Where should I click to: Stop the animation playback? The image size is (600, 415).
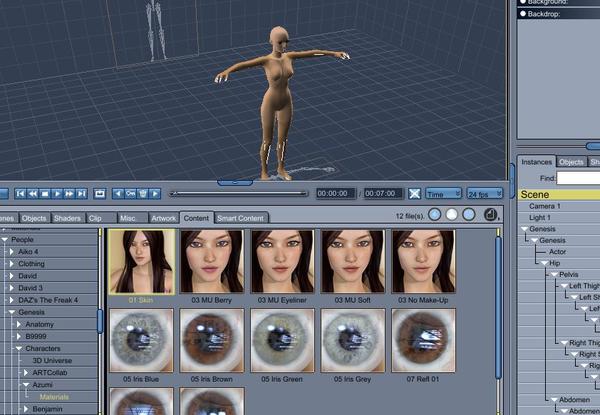pyautogui.click(x=45, y=194)
